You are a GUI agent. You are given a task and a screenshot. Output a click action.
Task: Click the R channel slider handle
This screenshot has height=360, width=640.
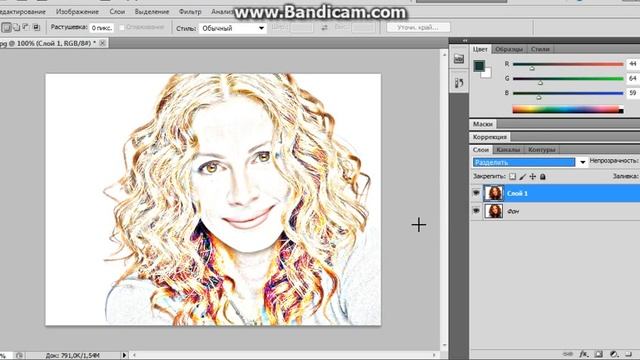click(531, 68)
